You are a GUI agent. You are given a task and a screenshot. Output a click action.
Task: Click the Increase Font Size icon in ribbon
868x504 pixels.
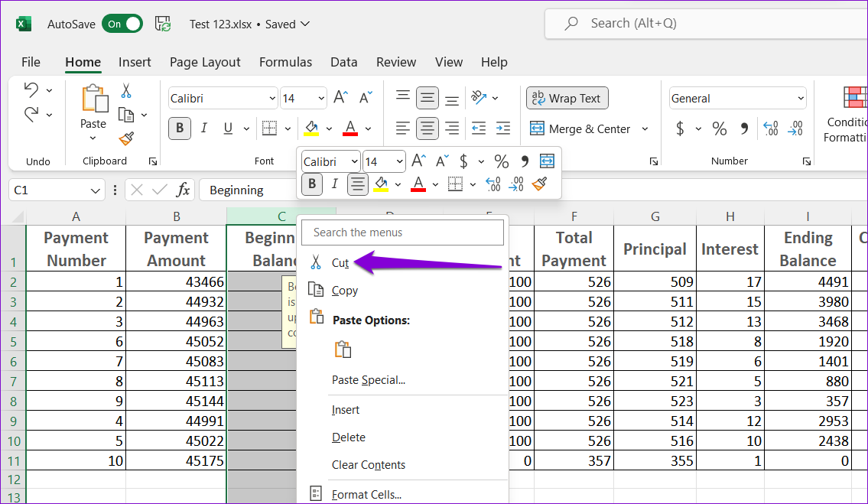click(341, 98)
